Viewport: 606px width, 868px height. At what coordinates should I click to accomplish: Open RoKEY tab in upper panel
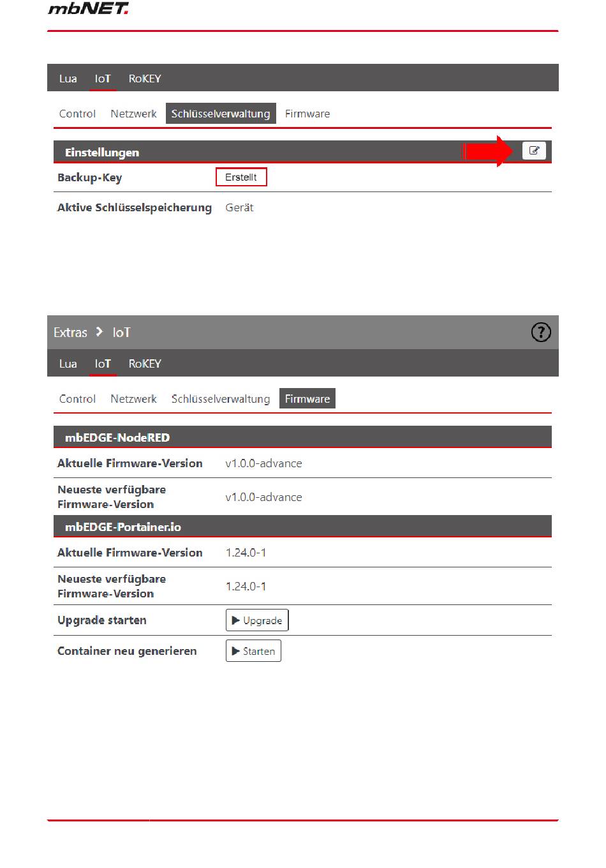tap(145, 79)
